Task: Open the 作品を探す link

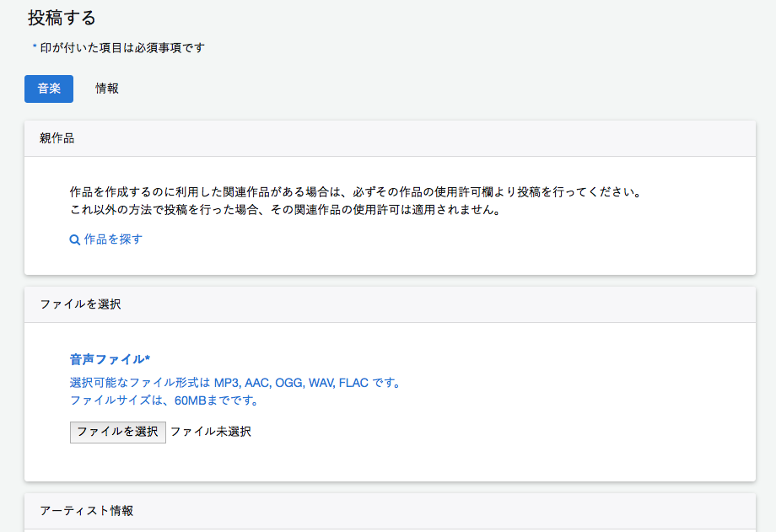Action: [x=113, y=239]
